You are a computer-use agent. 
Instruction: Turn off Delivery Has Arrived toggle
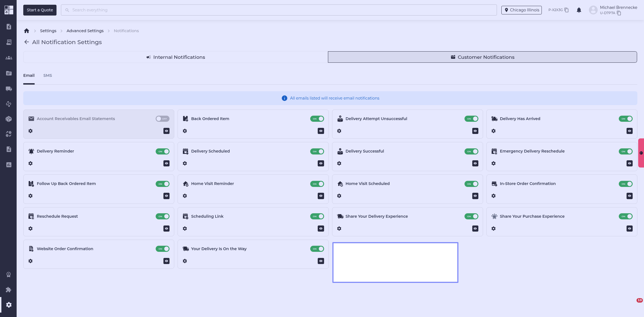point(625,119)
